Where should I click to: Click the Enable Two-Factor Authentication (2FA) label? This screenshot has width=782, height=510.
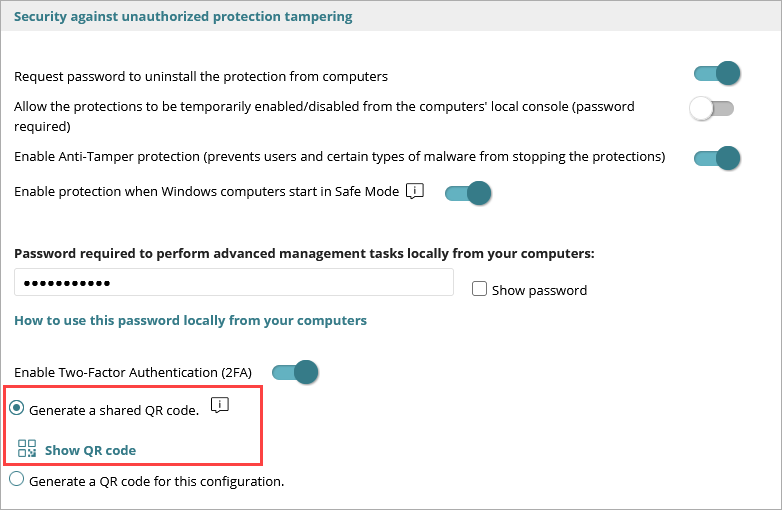[x=133, y=372]
